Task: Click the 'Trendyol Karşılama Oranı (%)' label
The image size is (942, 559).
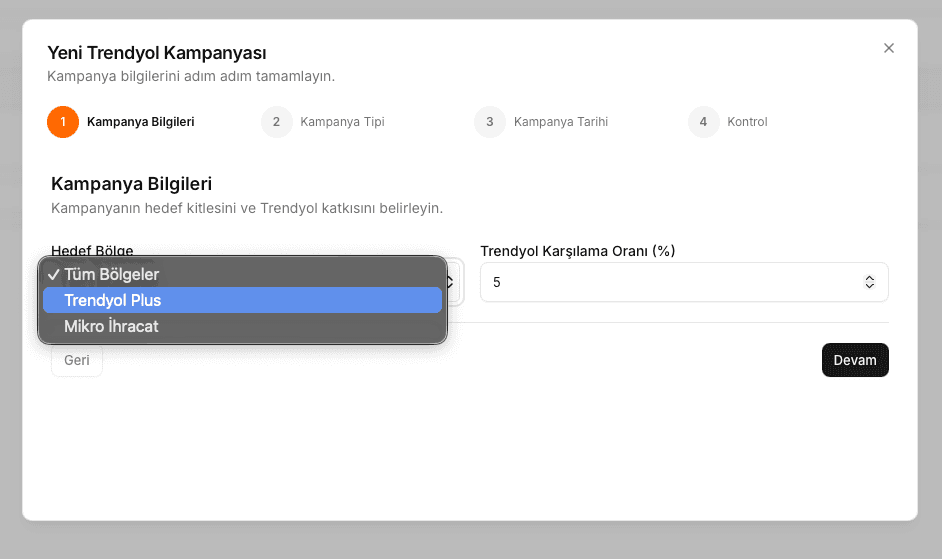Action: (x=577, y=251)
